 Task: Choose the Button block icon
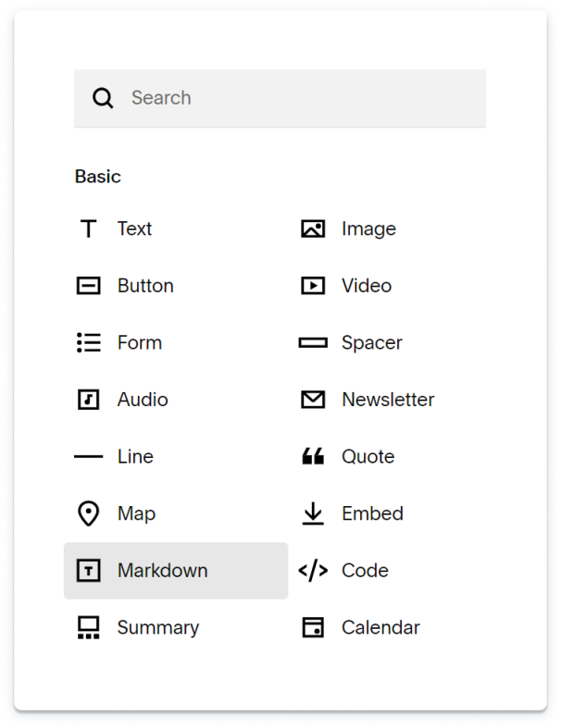(x=88, y=286)
